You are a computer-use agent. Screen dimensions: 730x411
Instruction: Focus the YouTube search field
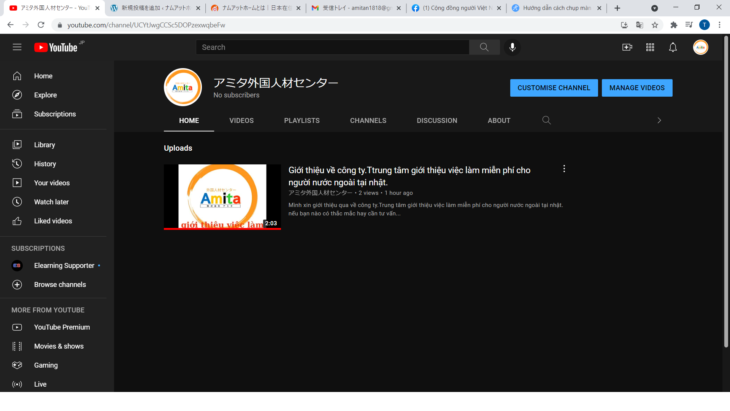332,47
